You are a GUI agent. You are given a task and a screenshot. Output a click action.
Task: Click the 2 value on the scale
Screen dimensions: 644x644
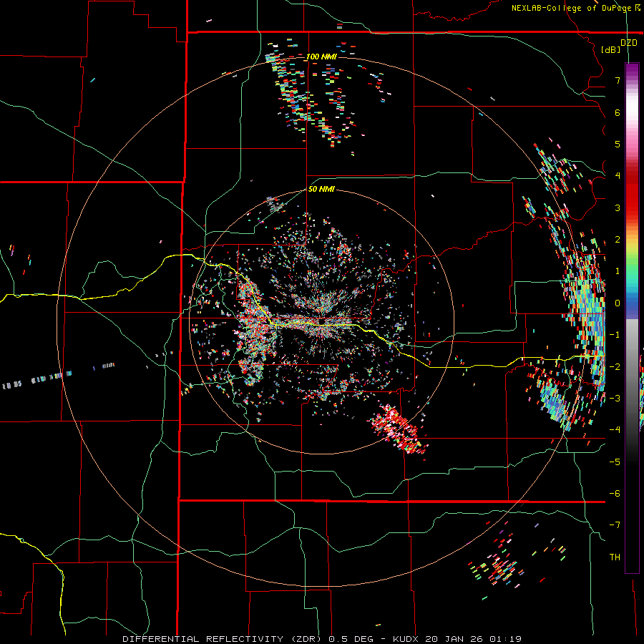(x=618, y=240)
